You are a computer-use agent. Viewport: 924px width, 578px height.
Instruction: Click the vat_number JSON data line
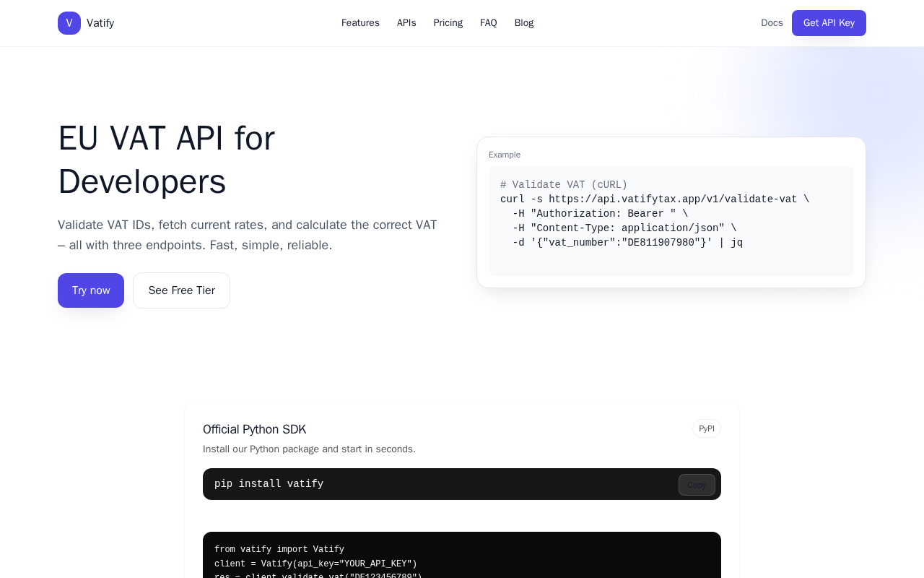tap(627, 243)
